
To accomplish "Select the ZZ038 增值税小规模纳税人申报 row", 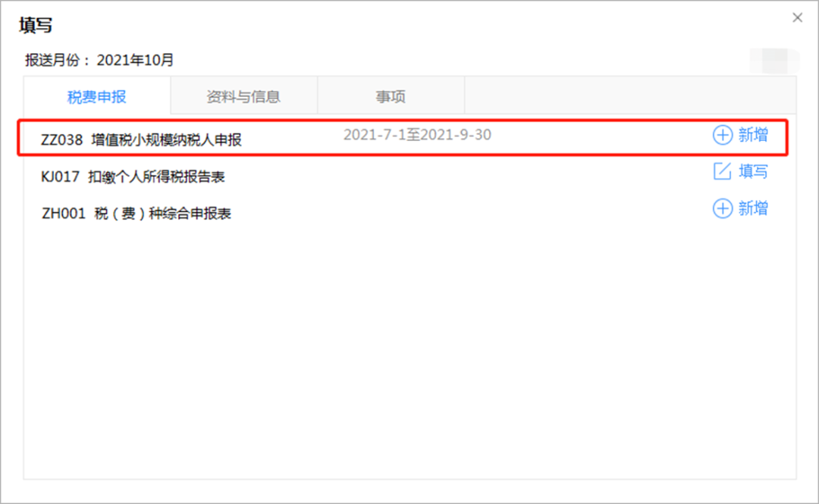I will (403, 138).
